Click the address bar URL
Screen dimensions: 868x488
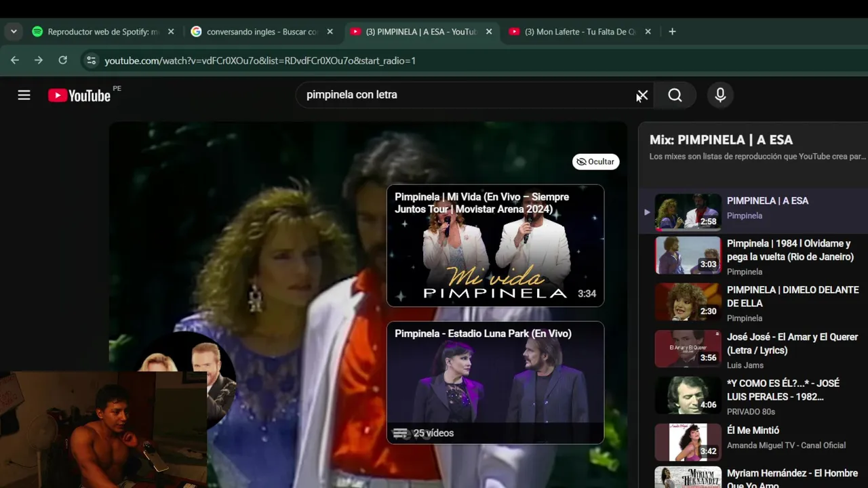pos(260,60)
